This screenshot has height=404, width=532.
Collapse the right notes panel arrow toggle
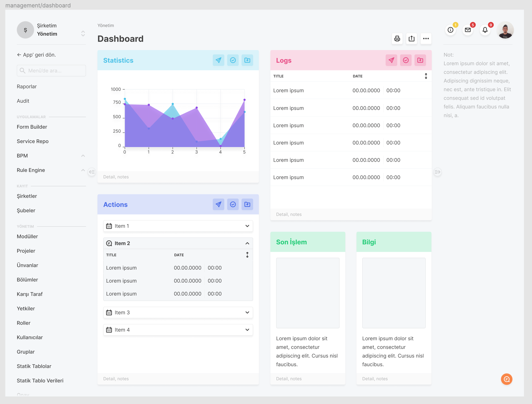pos(437,172)
